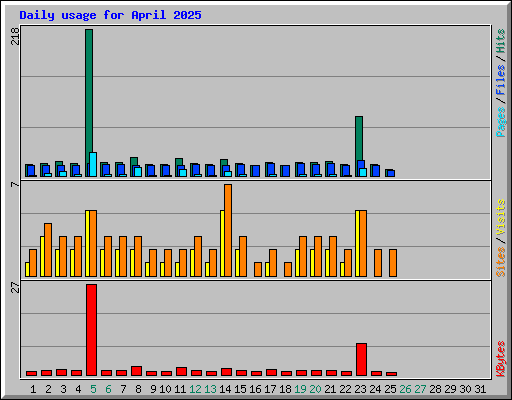Click the yellow Visits bar for day 14

pyautogui.click(x=222, y=243)
